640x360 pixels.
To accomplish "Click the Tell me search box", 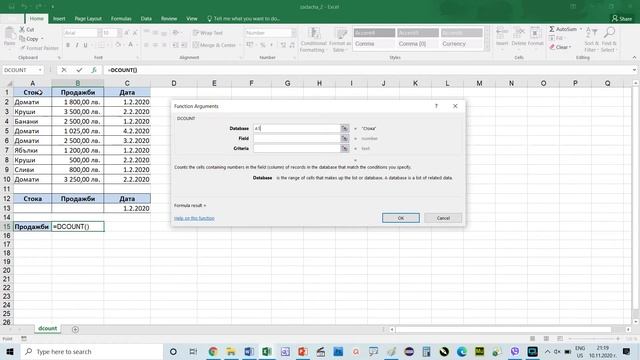I will 243,18.
